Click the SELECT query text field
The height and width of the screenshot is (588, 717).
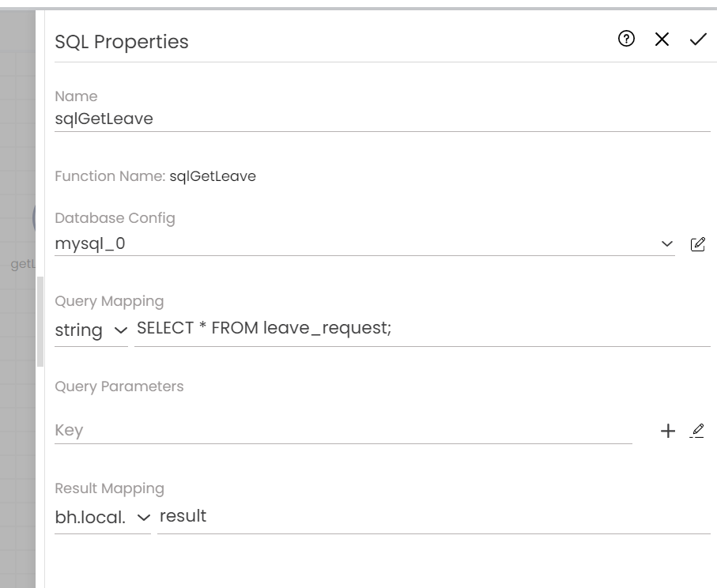[x=422, y=328]
